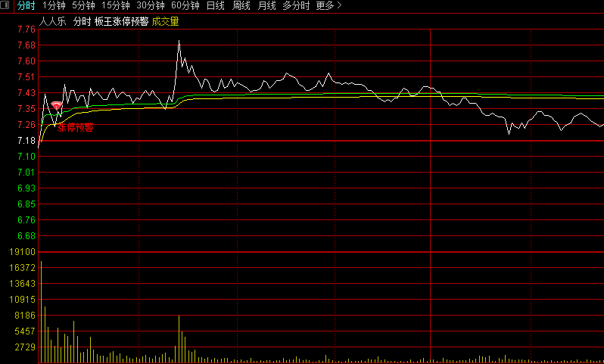Image resolution: width=604 pixels, height=364 pixels.
Task: Show the 月线 monthly chart
Action: 266,5
